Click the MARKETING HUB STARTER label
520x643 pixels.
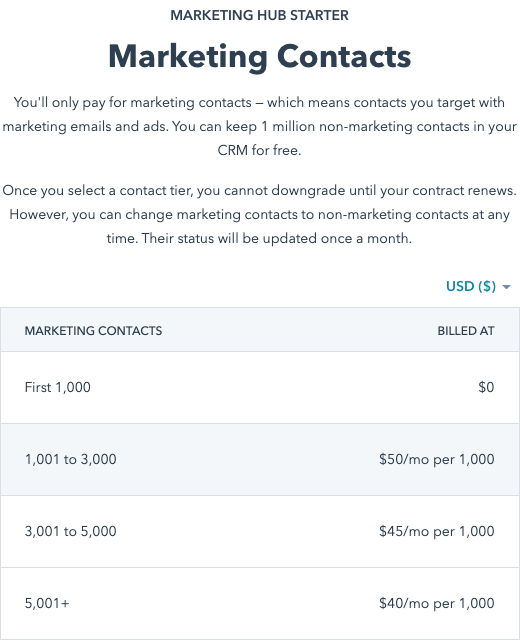click(260, 16)
